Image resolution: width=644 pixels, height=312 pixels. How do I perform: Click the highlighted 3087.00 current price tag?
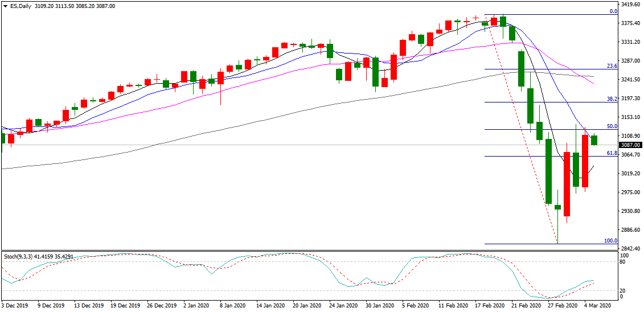point(630,145)
